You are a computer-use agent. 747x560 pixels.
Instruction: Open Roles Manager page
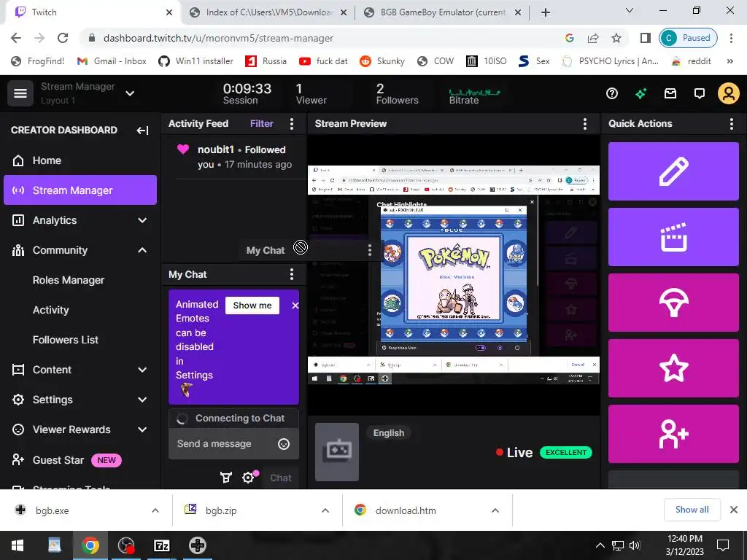tap(69, 280)
